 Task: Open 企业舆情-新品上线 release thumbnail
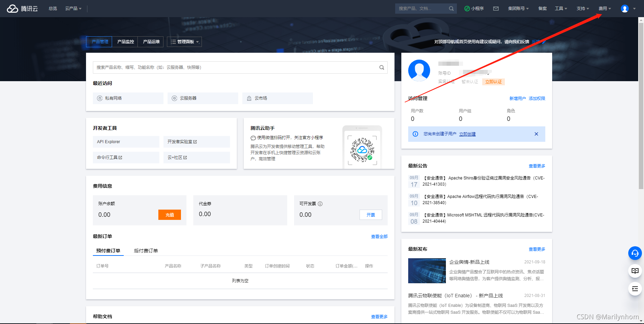click(427, 271)
